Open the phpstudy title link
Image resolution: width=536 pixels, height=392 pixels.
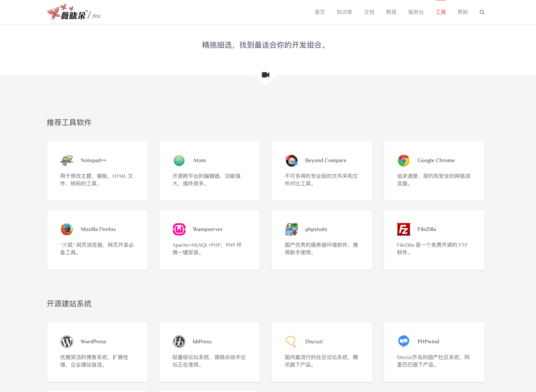[x=316, y=229]
